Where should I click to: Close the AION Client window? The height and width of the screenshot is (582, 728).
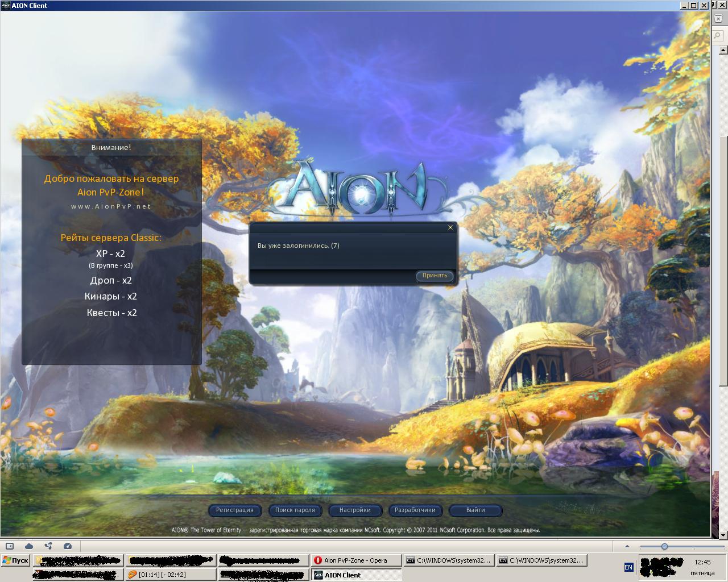[704, 5]
